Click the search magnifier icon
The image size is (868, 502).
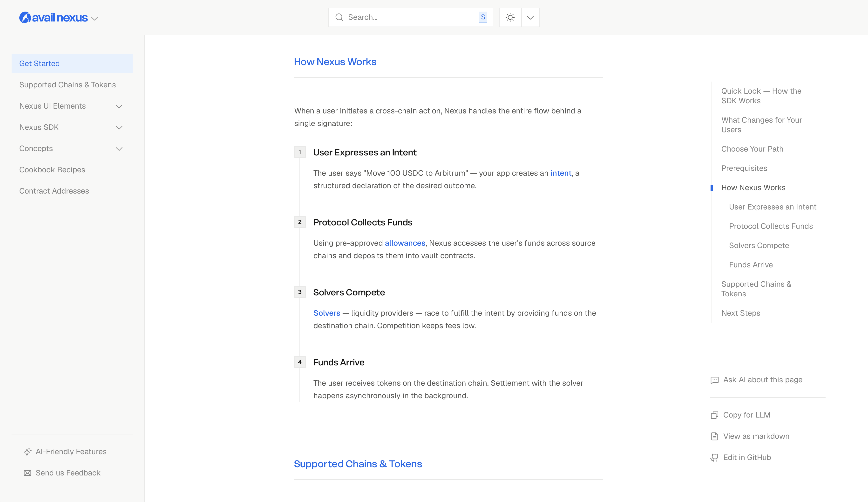pos(339,17)
